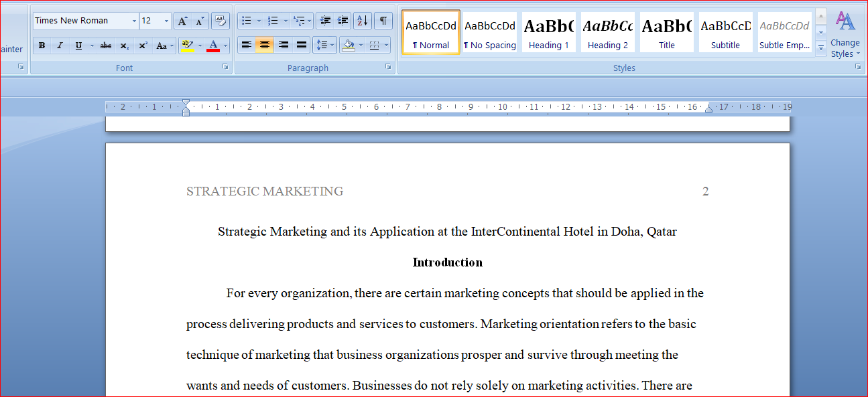The width and height of the screenshot is (868, 397).
Task: Open the Font dialog box launcher
Action: coord(225,67)
